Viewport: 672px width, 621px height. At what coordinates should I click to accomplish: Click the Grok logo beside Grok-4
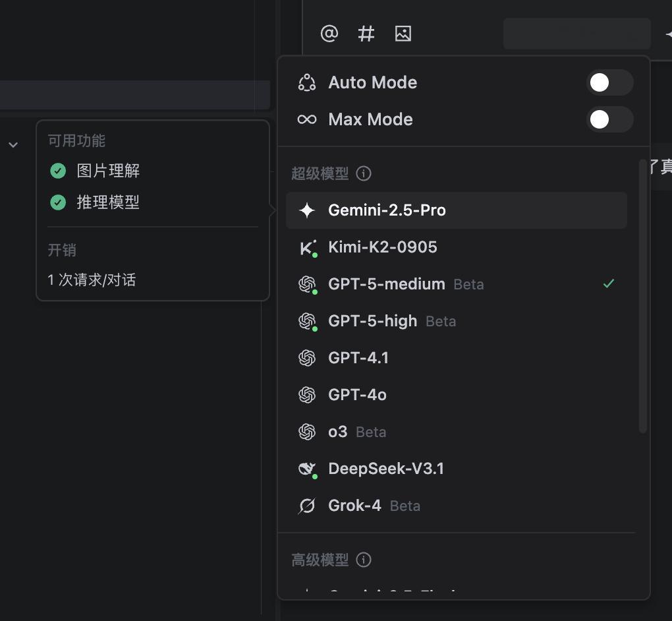tap(307, 505)
